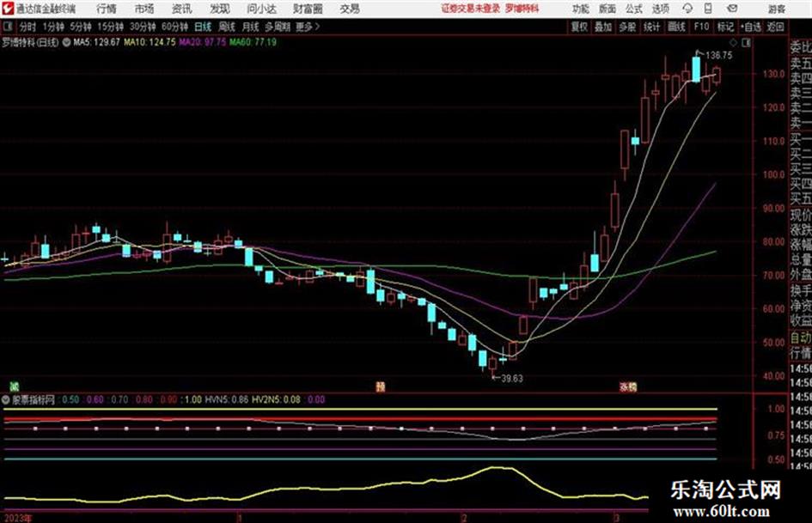
Task: Click the red 罗博特科 stock name link
Action: coord(522,9)
